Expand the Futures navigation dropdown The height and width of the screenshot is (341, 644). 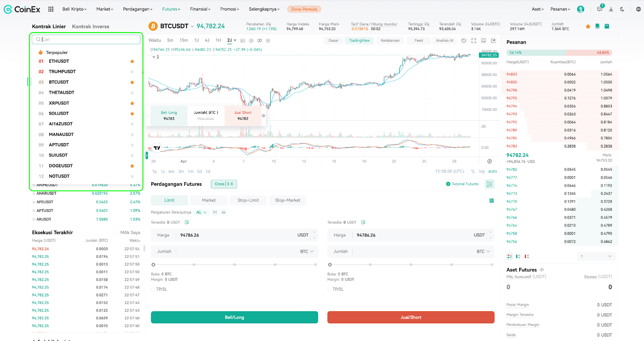171,9
